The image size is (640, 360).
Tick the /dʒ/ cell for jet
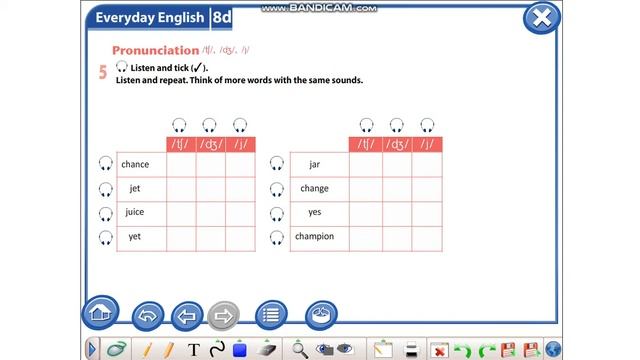[211, 189]
